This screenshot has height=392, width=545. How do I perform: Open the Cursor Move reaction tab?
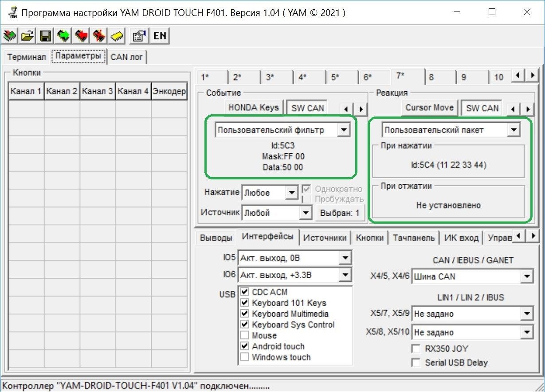pyautogui.click(x=430, y=108)
